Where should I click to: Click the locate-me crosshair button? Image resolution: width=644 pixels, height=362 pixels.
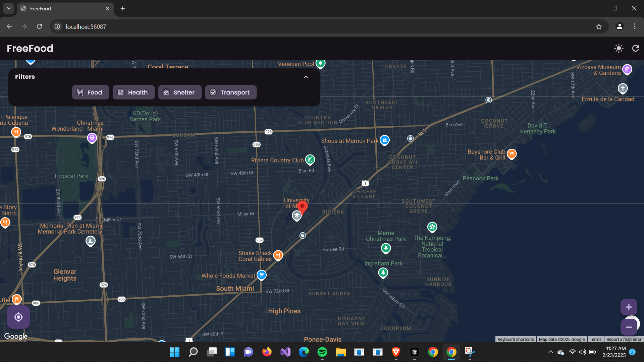pos(18,317)
